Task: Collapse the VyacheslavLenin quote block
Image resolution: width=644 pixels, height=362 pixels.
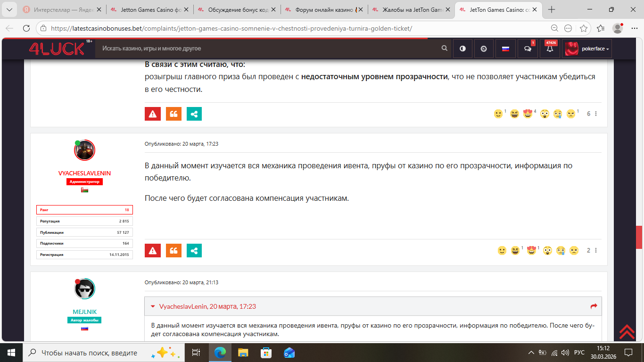Action: (x=153, y=306)
